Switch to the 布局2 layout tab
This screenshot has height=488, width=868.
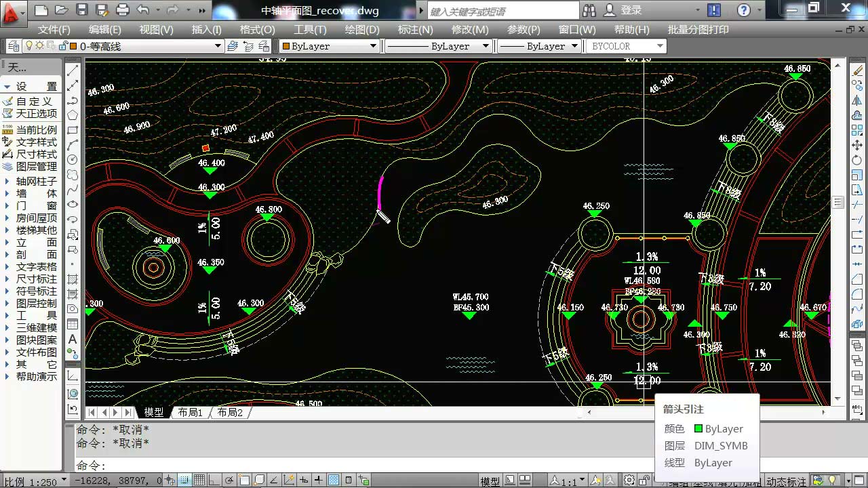click(x=230, y=412)
